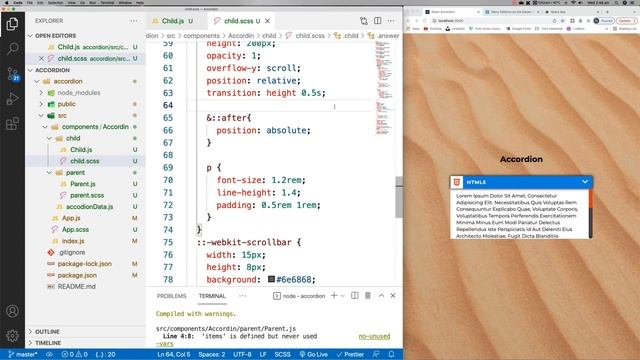Open parent.scss in the file tree
This screenshot has height=360, width=640.
[87, 196]
